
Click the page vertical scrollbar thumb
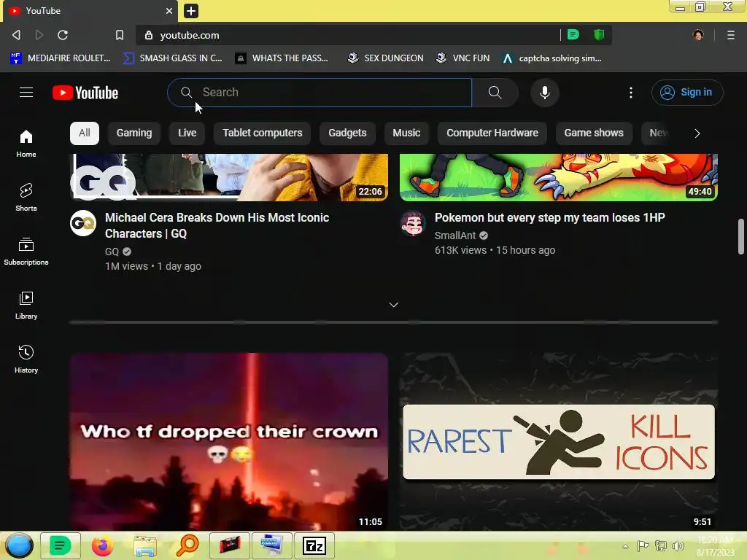[x=741, y=237]
